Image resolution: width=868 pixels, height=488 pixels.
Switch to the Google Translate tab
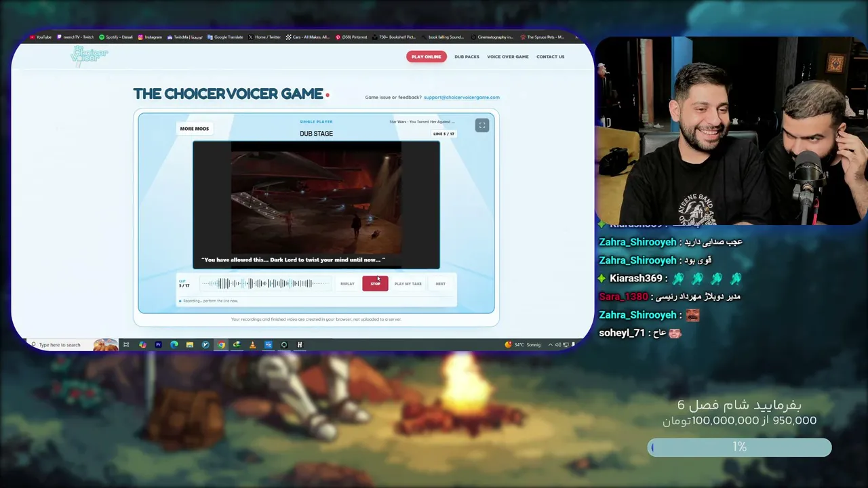click(x=226, y=37)
